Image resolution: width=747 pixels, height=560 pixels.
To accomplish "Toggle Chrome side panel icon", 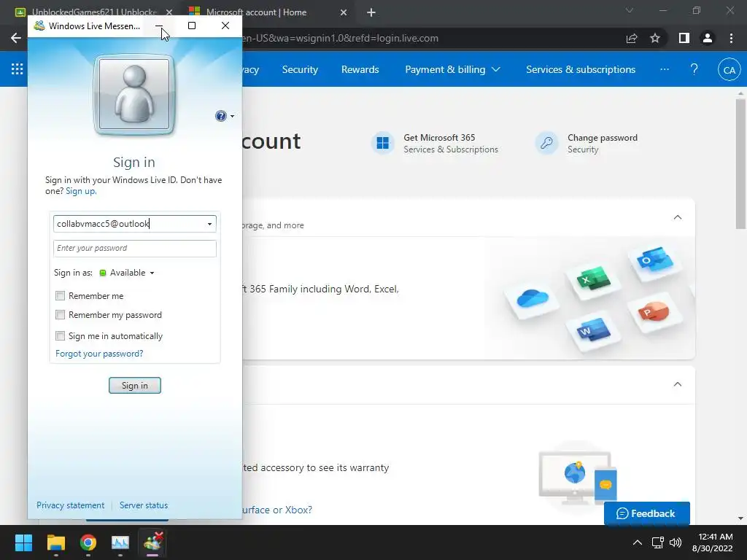I will click(x=684, y=38).
